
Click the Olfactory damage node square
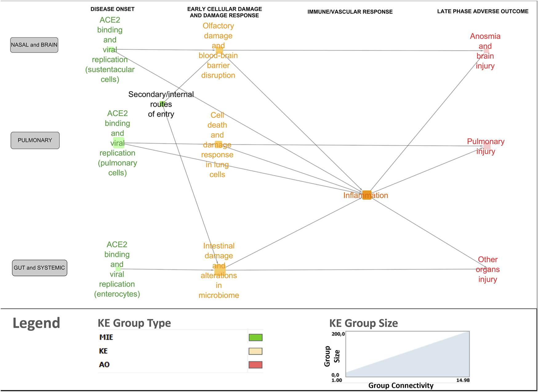(219, 50)
